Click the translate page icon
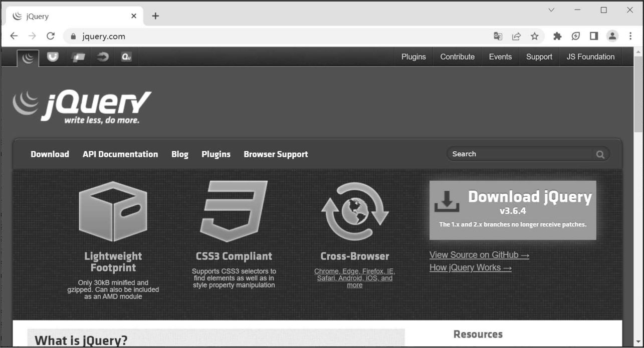 (498, 36)
